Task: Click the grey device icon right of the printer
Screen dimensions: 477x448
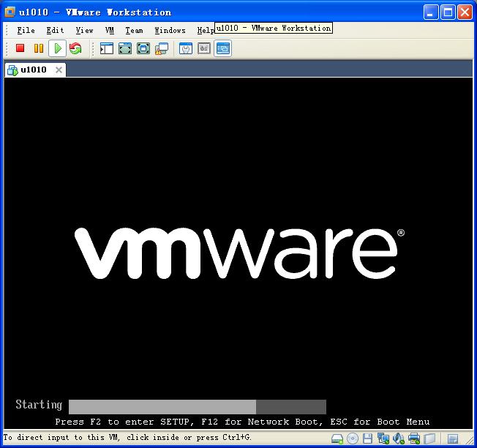Action: [x=429, y=438]
